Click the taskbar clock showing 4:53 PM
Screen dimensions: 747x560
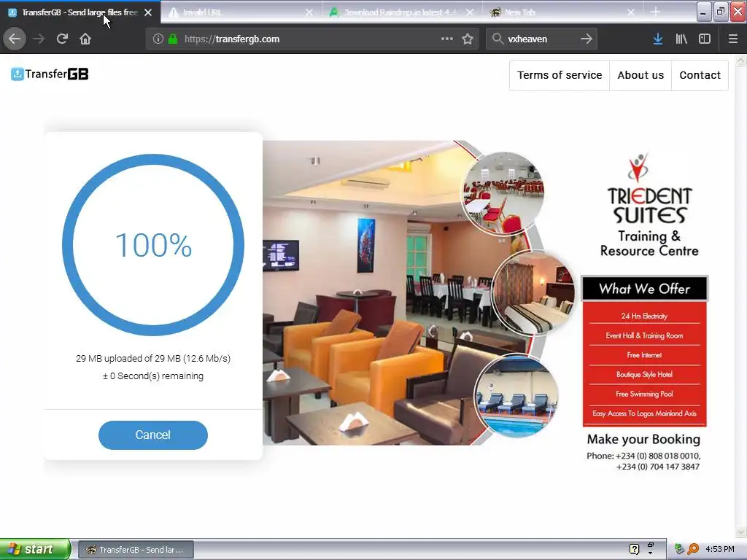pyautogui.click(x=720, y=549)
